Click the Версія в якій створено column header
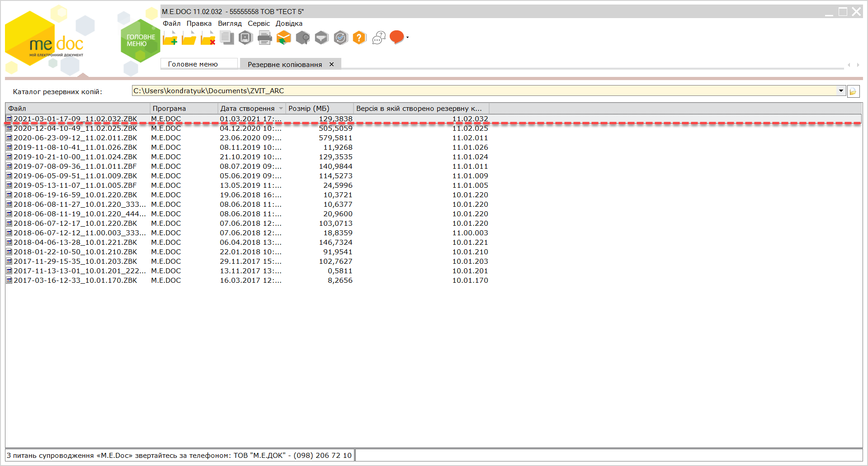Image resolution: width=868 pixels, height=466 pixels. pyautogui.click(x=421, y=109)
